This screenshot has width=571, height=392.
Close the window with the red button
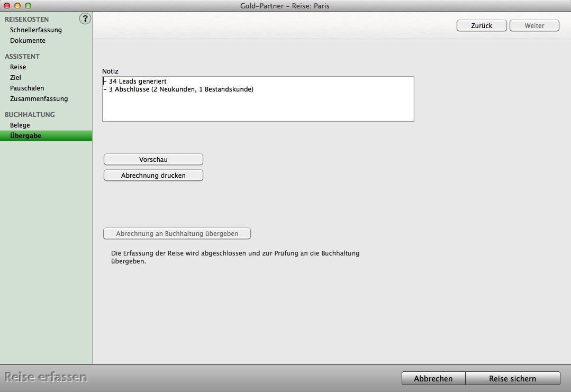(7, 6)
